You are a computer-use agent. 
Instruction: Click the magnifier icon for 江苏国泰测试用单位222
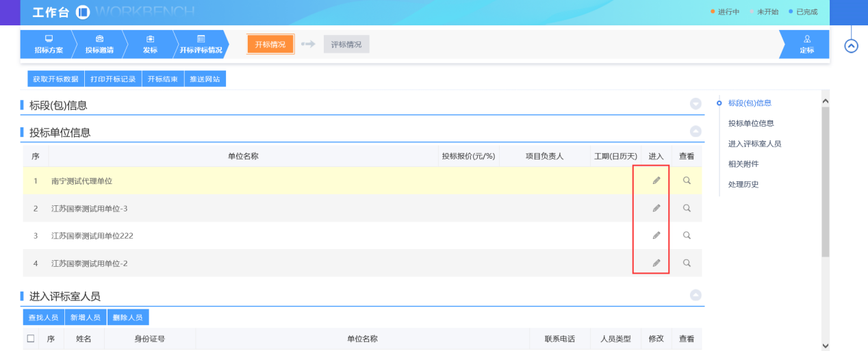click(x=687, y=235)
